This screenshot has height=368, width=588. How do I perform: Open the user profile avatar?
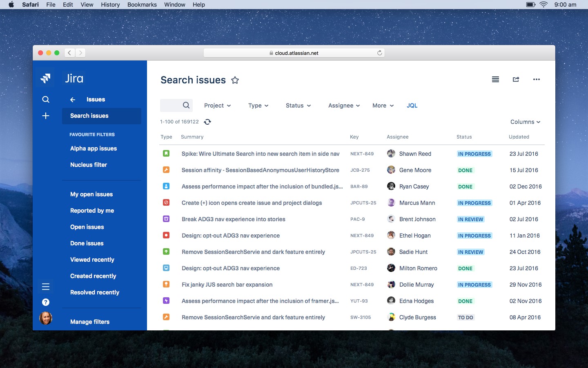click(x=46, y=318)
